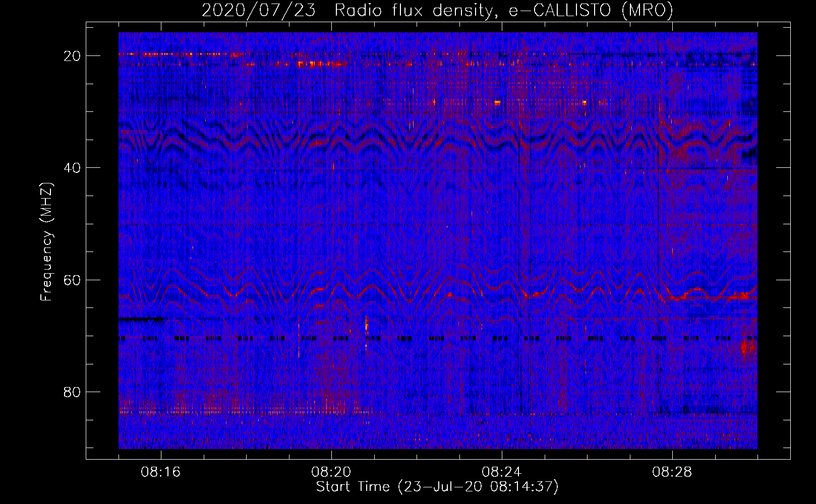Click the 08:28 time tick label

pyautogui.click(x=672, y=472)
